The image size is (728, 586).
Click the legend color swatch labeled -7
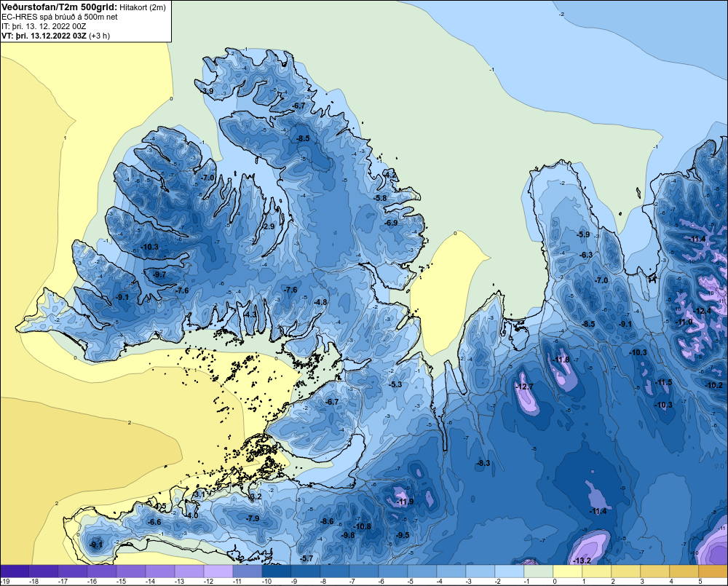pyautogui.click(x=363, y=571)
